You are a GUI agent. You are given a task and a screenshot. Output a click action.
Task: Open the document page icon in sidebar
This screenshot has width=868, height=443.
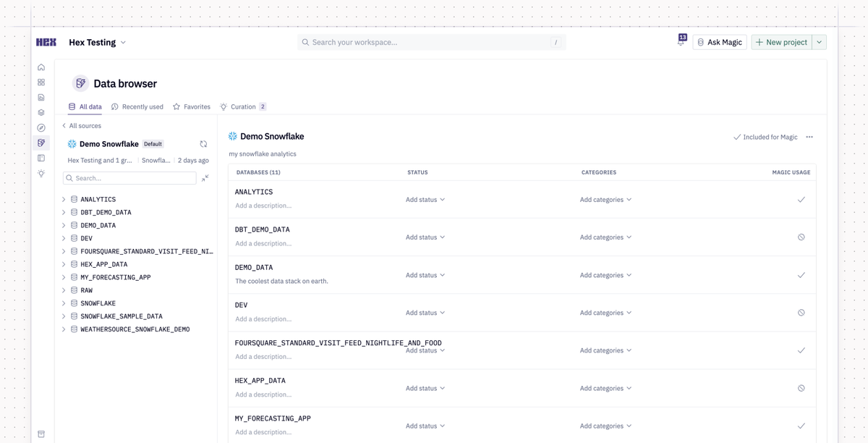(41, 97)
